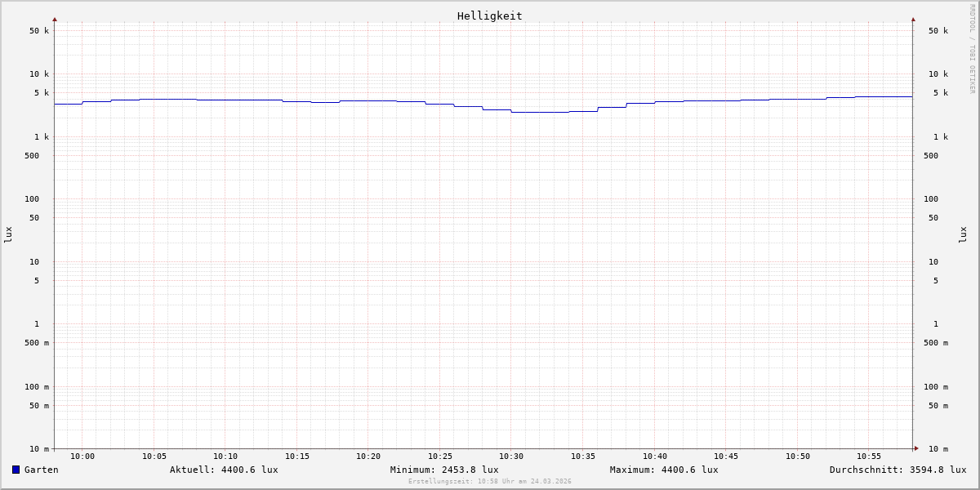Image resolution: width=980 pixels, height=490 pixels.
Task: Select the Maximum: 4400.6 lux statistic
Action: click(x=664, y=470)
